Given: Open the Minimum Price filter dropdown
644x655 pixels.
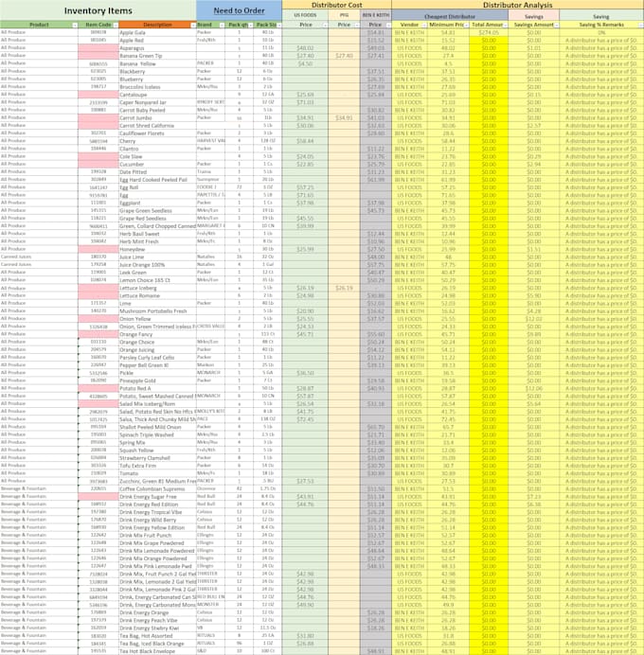Looking at the screenshot, I should pos(466,25).
